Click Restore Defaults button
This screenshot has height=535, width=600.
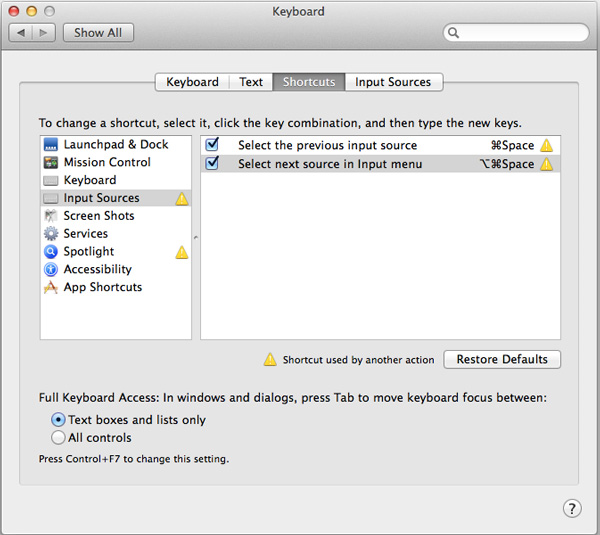click(502, 359)
